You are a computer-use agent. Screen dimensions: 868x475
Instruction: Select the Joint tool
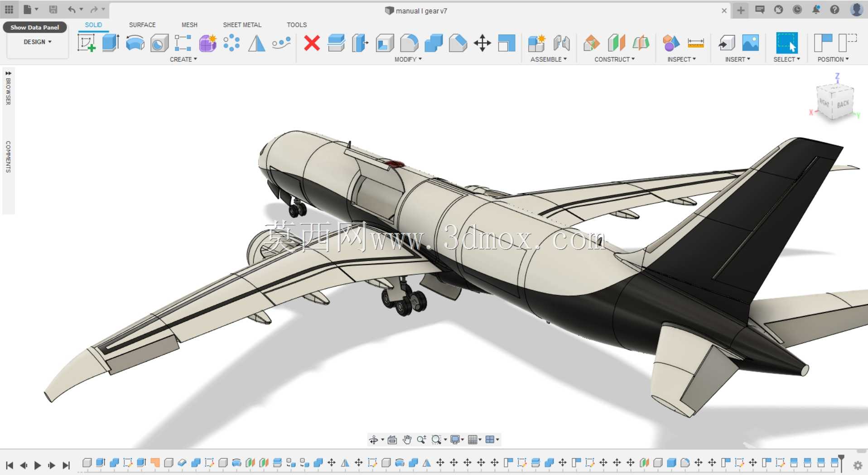[561, 43]
